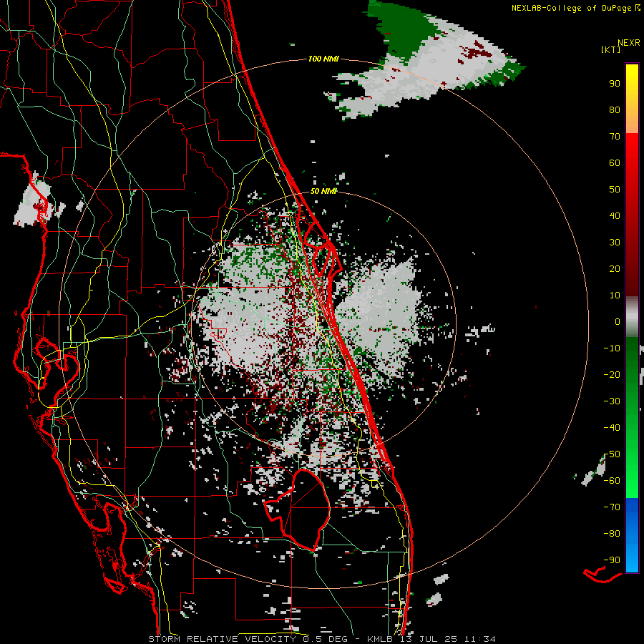Screen dimensions: 644x644
Task: Click the -90 value on velocity scale
Action: pyautogui.click(x=612, y=560)
